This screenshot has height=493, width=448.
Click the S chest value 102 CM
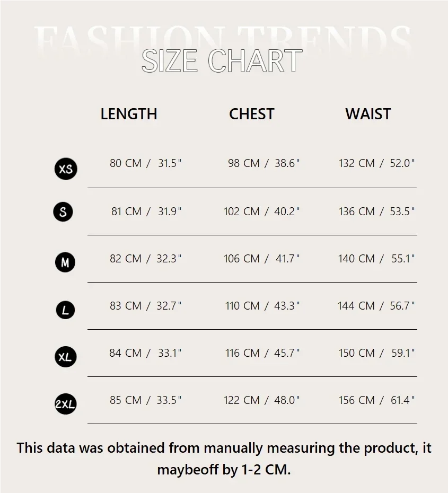(241, 212)
